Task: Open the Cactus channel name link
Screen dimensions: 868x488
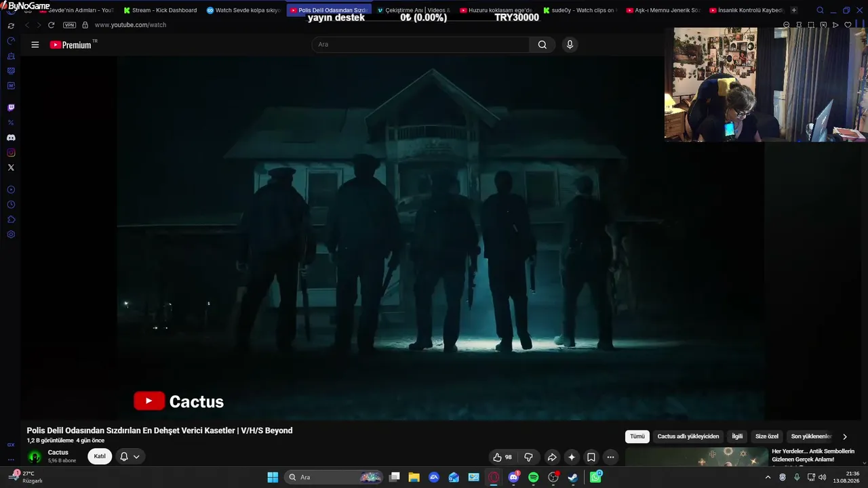Action: (x=58, y=452)
